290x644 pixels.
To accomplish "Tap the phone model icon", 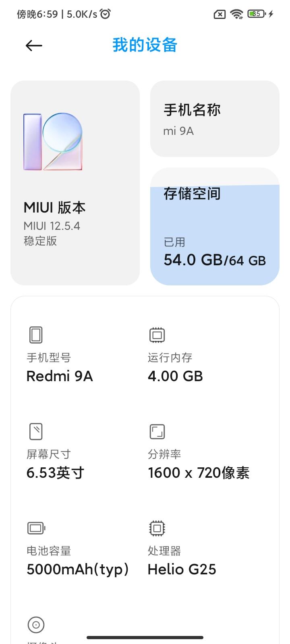I will pos(36,335).
